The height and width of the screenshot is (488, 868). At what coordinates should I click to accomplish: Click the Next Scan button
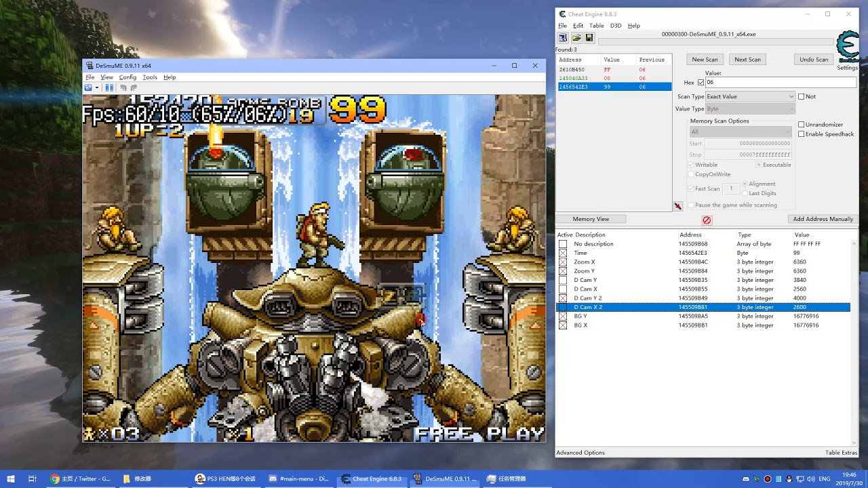pos(747,60)
